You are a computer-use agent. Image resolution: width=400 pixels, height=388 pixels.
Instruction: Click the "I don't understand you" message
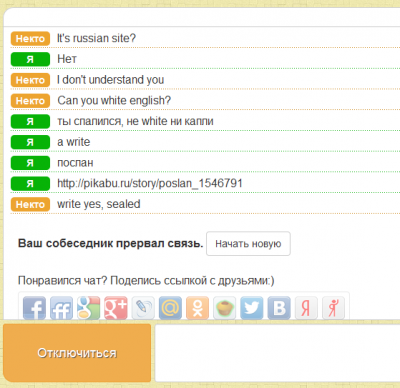[x=111, y=80]
